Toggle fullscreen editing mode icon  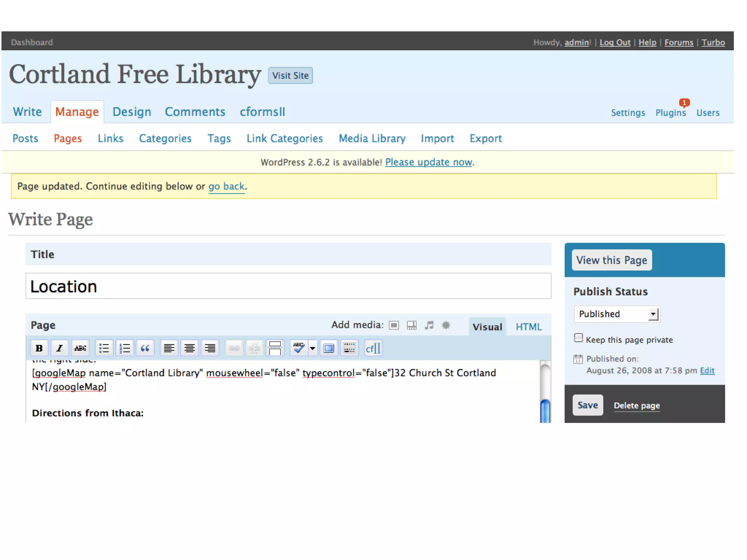coord(329,348)
